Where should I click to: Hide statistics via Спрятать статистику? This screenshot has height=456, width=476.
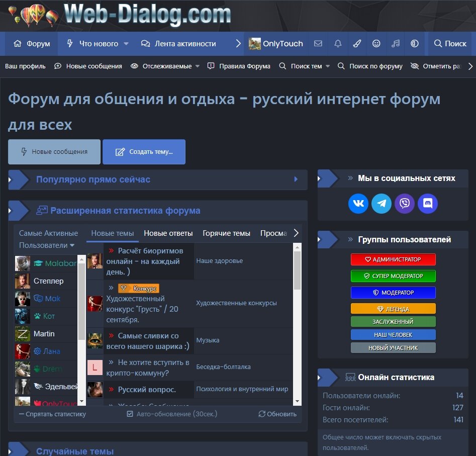pos(52,414)
